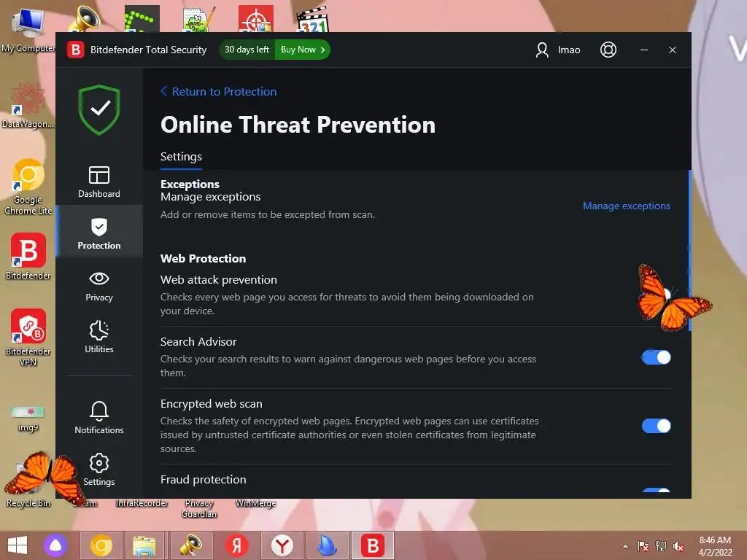The image size is (747, 560).
Task: Select Bitdefender desktop shortcut
Action: (x=28, y=256)
